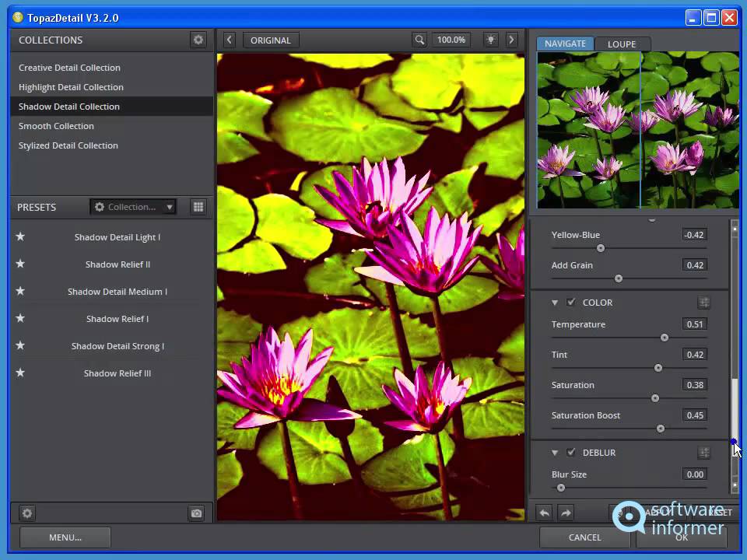The height and width of the screenshot is (560, 747).
Task: Favorite Shadow Detail Strong I star
Action: pos(20,345)
